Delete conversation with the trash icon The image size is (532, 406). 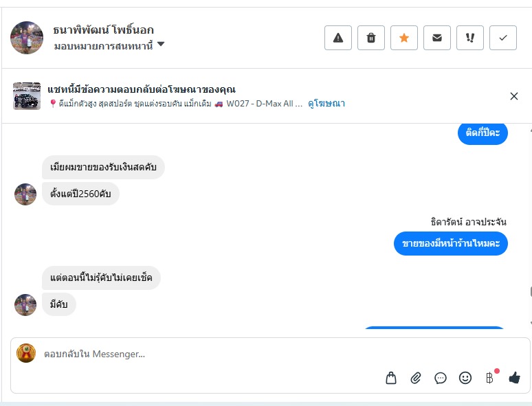(x=371, y=38)
